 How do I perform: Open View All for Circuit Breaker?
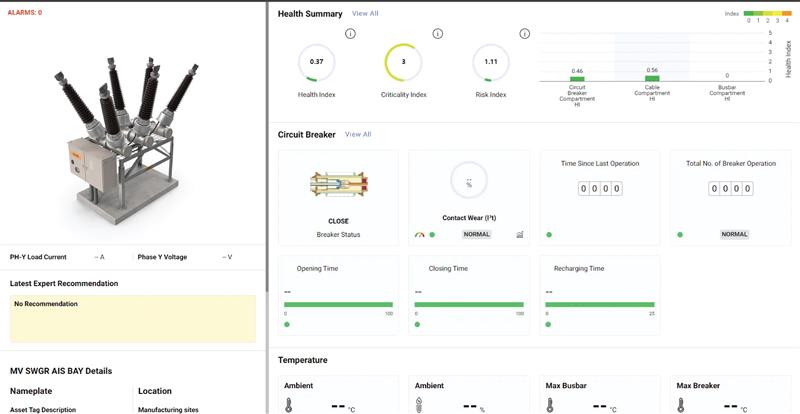tap(358, 134)
